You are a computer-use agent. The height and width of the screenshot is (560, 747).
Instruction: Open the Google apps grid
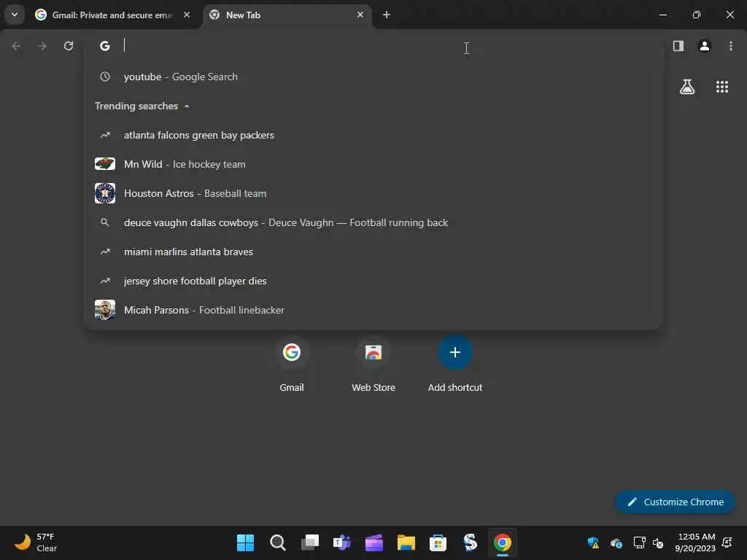[x=722, y=87]
